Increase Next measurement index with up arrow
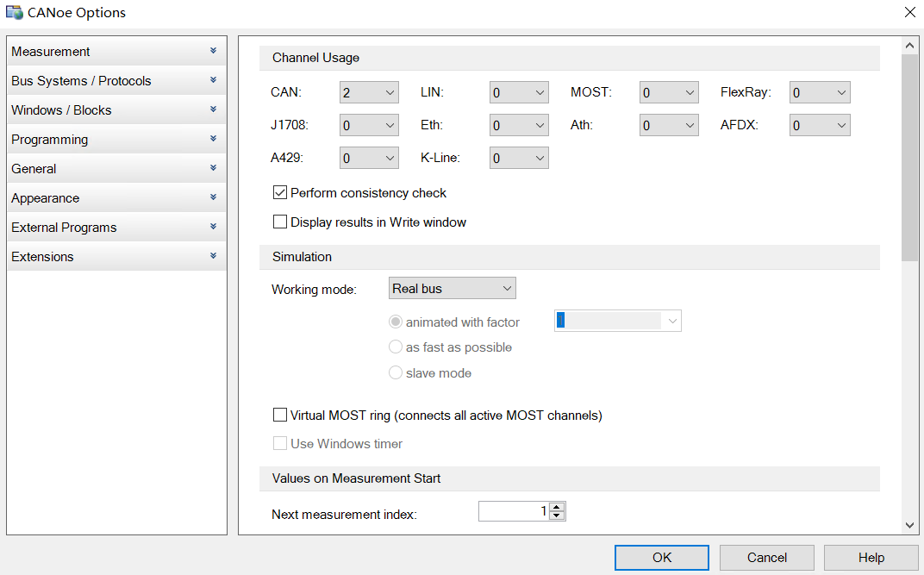 pos(557,507)
